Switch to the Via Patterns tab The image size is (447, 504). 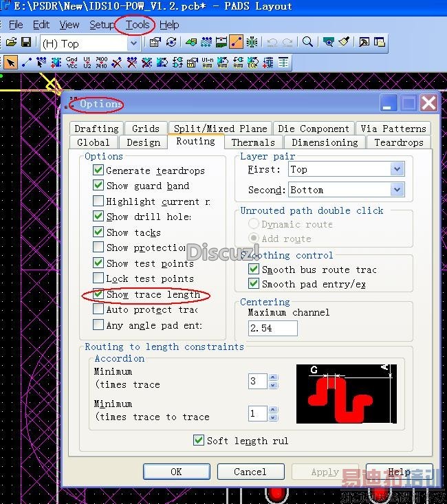[393, 129]
